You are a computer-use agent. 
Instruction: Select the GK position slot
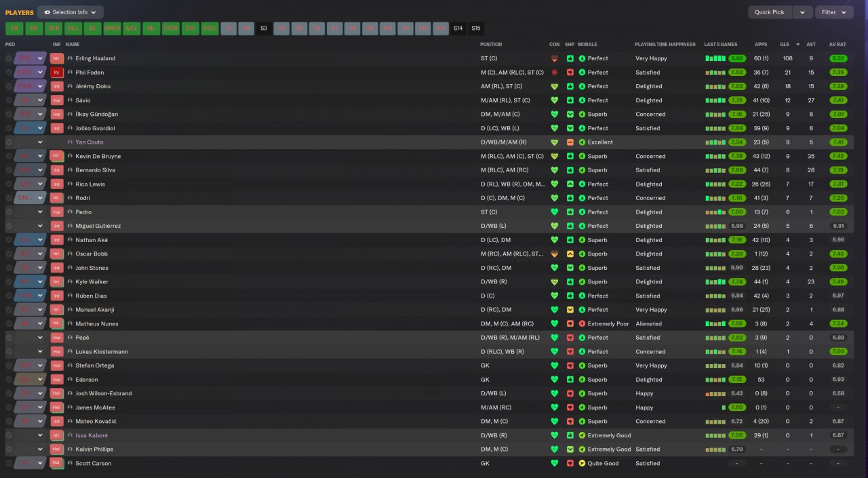14,28
